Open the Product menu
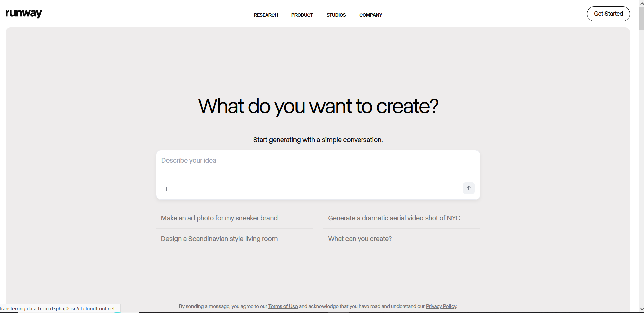Image resolution: width=644 pixels, height=313 pixels. [x=302, y=15]
